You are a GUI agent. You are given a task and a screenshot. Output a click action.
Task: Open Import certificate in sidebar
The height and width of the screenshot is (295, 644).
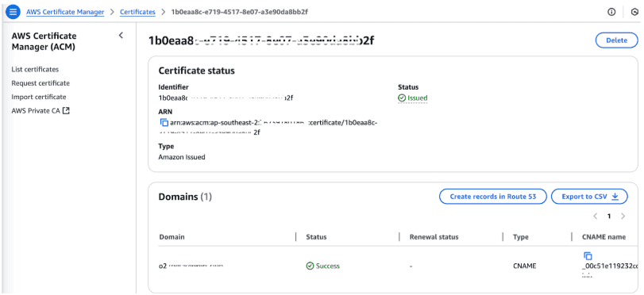(39, 98)
